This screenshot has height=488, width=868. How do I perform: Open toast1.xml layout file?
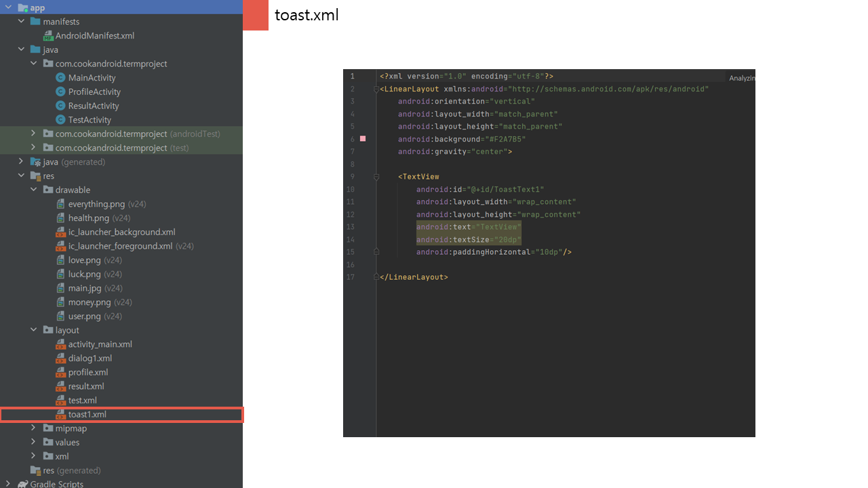click(87, 414)
